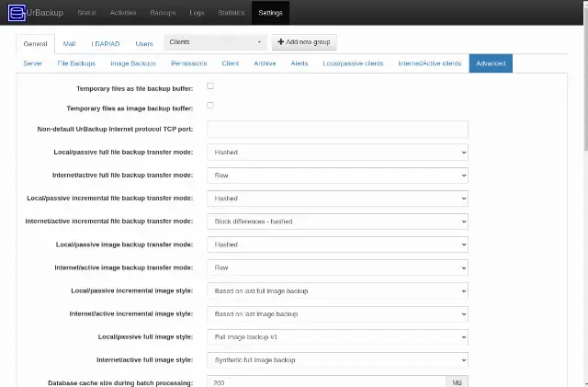
Task: Open the Alerts settings tab
Action: (x=300, y=63)
